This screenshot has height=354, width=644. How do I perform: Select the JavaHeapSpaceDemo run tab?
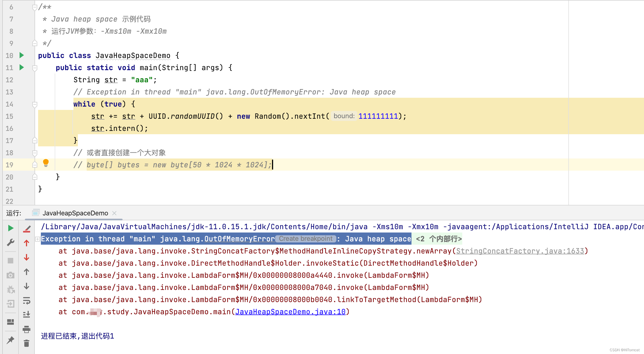click(75, 213)
